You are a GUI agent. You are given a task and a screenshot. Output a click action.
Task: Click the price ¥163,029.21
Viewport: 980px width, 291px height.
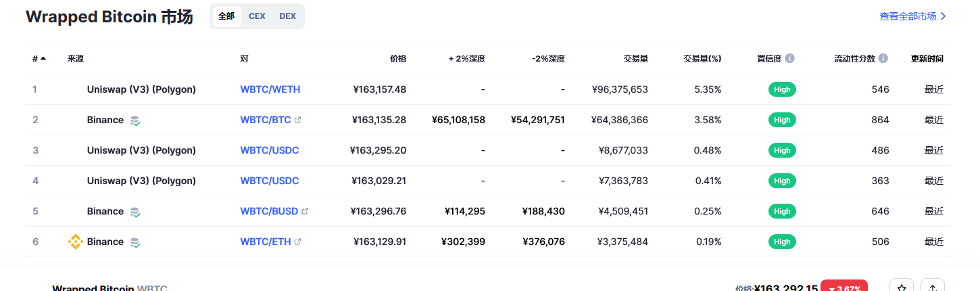[x=379, y=181]
